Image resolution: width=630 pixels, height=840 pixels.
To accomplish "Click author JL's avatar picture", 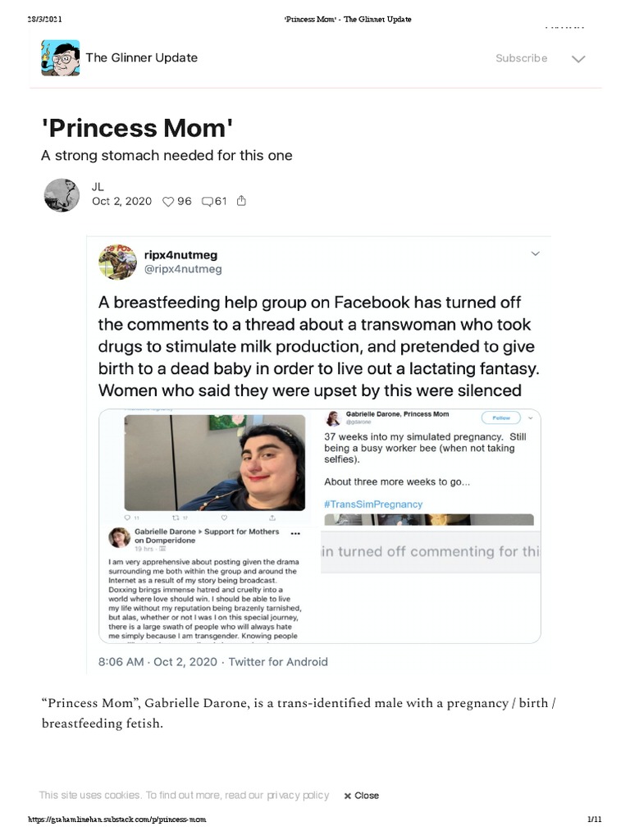I will pyautogui.click(x=61, y=194).
